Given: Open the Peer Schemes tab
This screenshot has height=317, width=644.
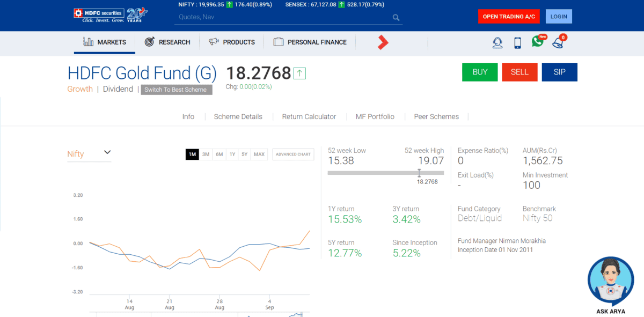Looking at the screenshot, I should (x=436, y=116).
